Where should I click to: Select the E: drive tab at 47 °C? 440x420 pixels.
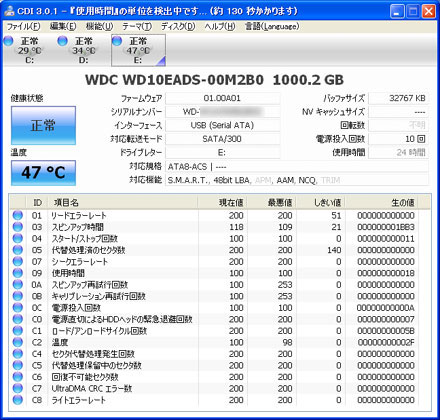pos(138,50)
